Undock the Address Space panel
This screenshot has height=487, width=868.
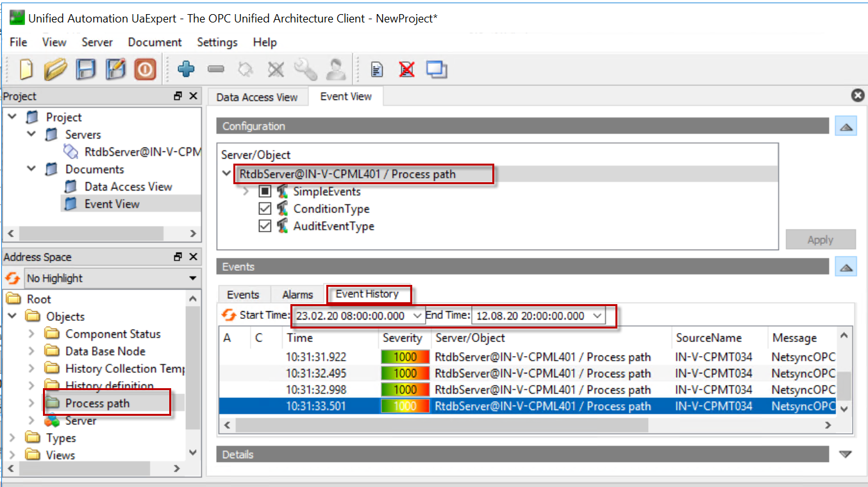[178, 257]
